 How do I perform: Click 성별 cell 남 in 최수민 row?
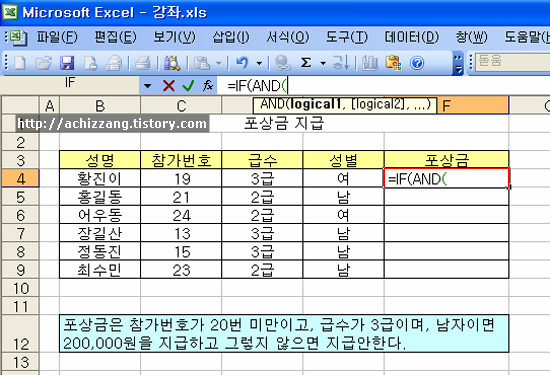(343, 270)
